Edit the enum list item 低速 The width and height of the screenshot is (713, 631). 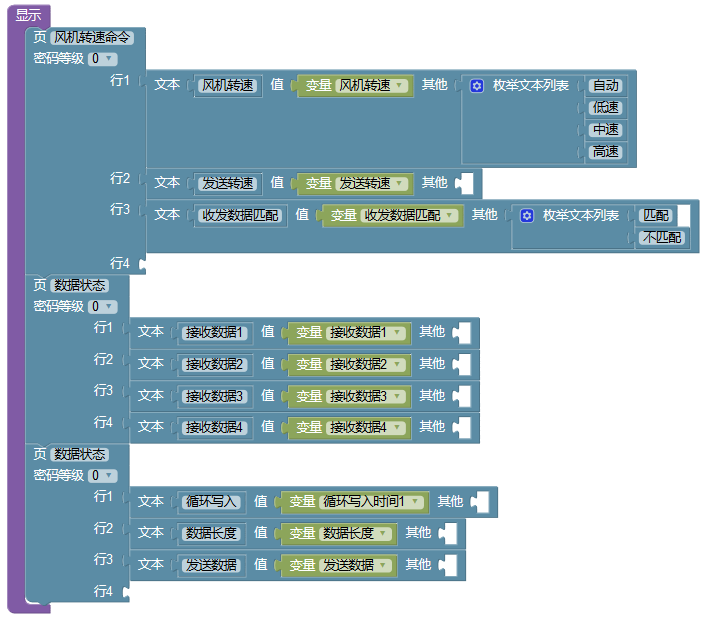(x=605, y=108)
